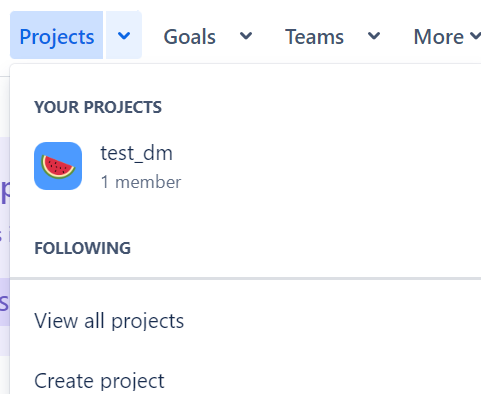Open the More chevron arrow
This screenshot has width=481, height=394.
click(x=475, y=35)
